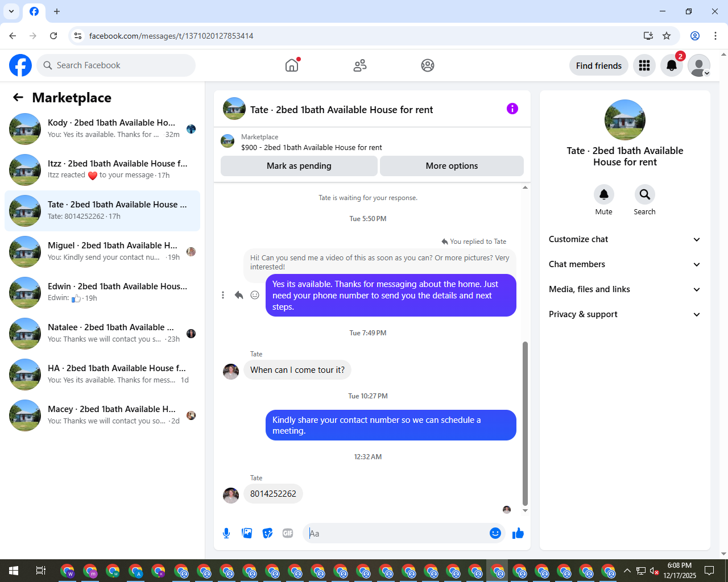Reply to the 'Yes its available' message
The height and width of the screenshot is (582, 728).
pyautogui.click(x=239, y=295)
